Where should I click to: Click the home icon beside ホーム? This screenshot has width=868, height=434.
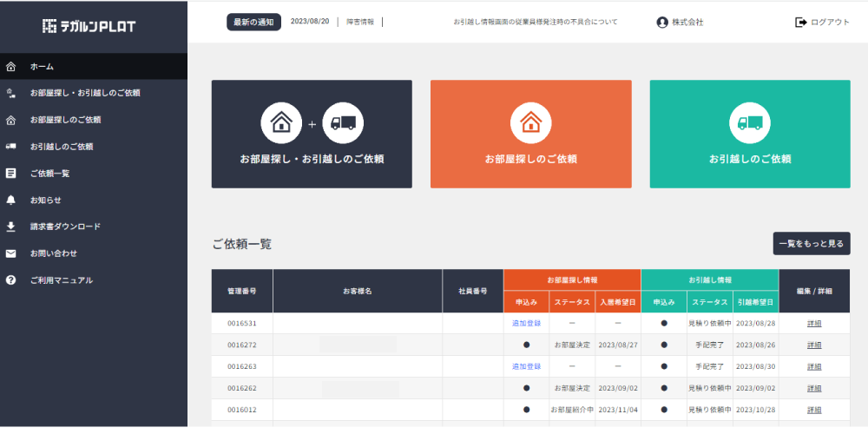click(10, 67)
